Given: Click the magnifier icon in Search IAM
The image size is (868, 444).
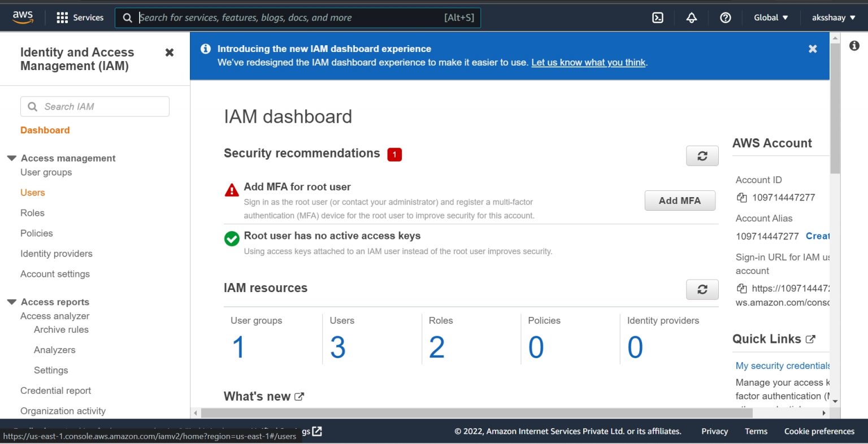Looking at the screenshot, I should [33, 107].
